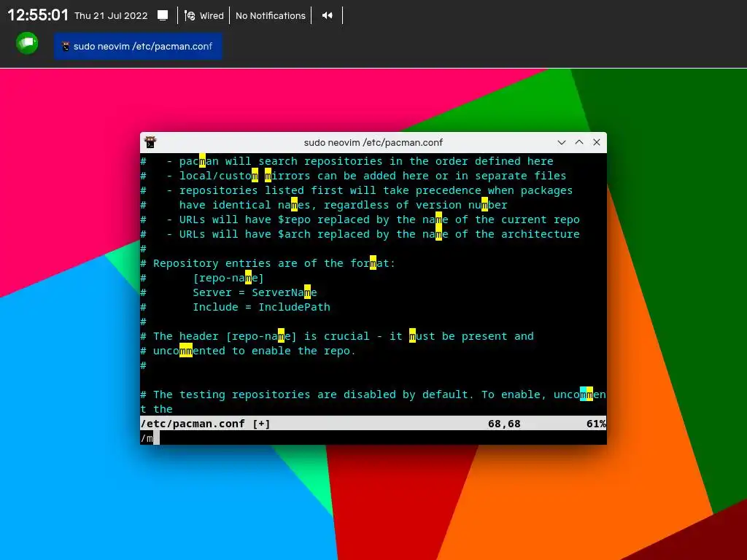The height and width of the screenshot is (560, 747).
Task: Click the terminal app icon in the window titlebar
Action: click(150, 142)
